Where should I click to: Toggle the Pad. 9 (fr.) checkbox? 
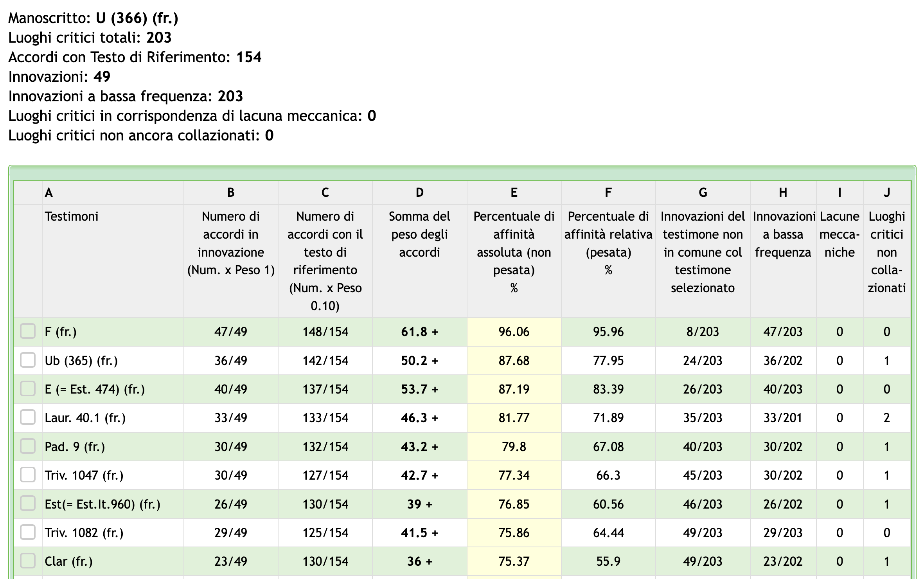[x=28, y=446]
